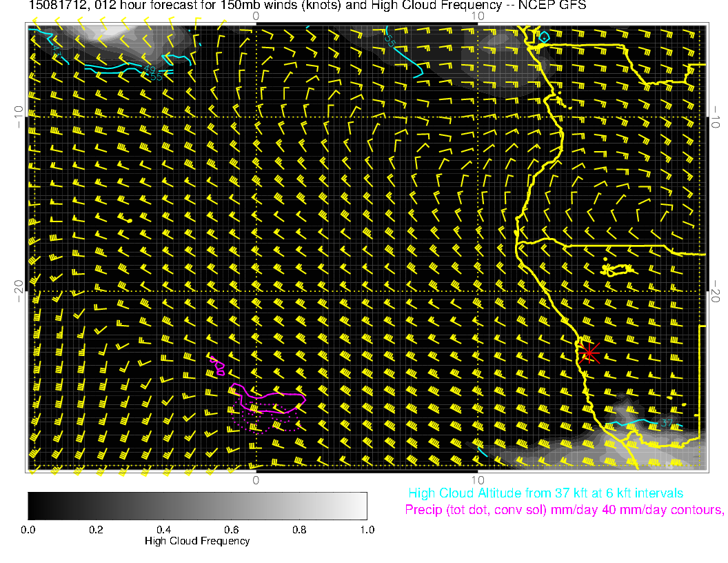728x563 pixels.
Task: Click the High Cloud Altitude legend text
Action: pos(545,493)
